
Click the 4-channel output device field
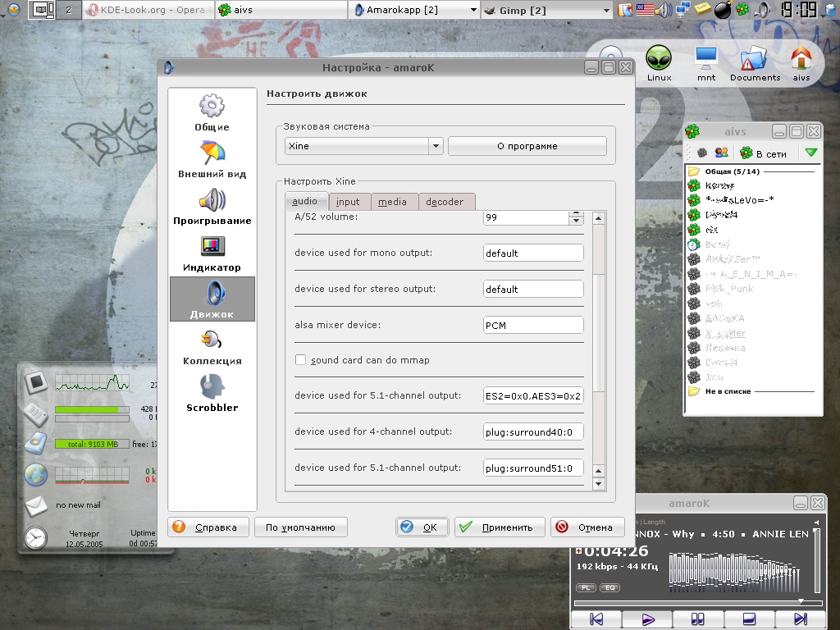click(x=533, y=431)
